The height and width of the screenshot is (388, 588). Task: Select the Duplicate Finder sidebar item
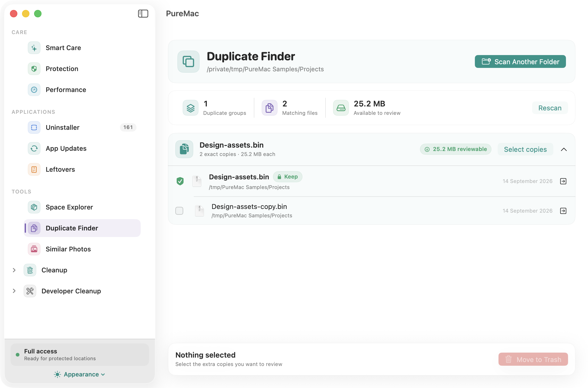click(x=82, y=228)
